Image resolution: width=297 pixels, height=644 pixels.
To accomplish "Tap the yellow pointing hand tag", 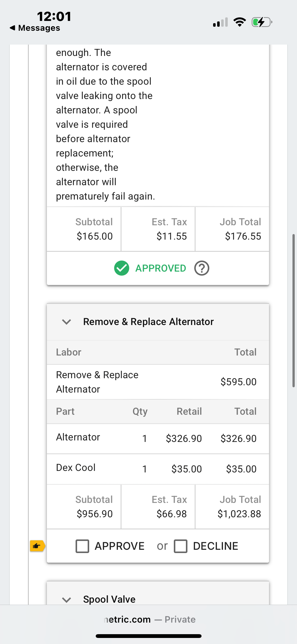I will [37, 546].
